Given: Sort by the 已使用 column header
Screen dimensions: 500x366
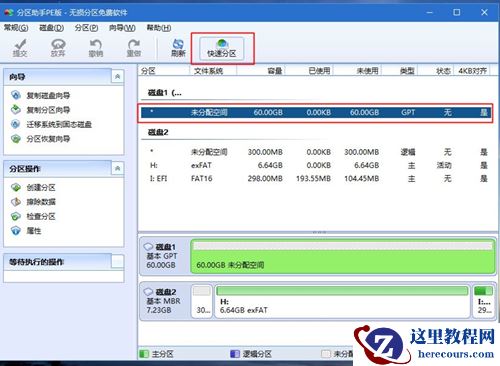Looking at the screenshot, I should 309,71.
